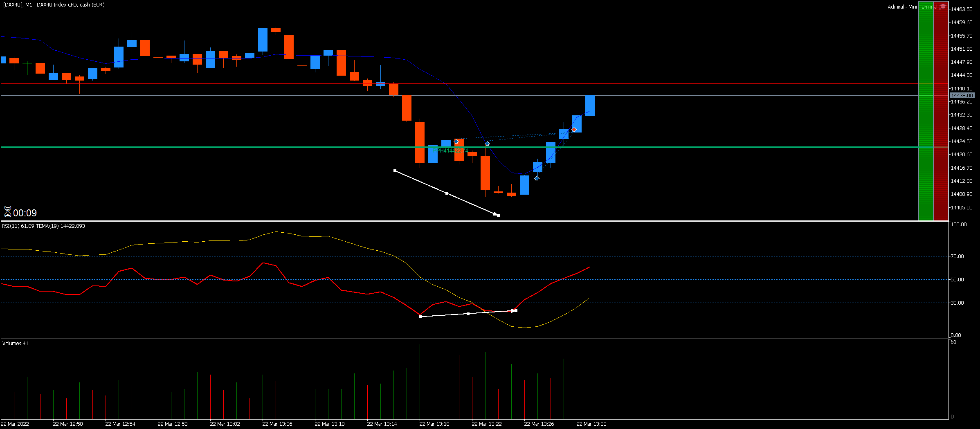Select the middle handle of white price trendline
This screenshot has width=980, height=429.
447,193
